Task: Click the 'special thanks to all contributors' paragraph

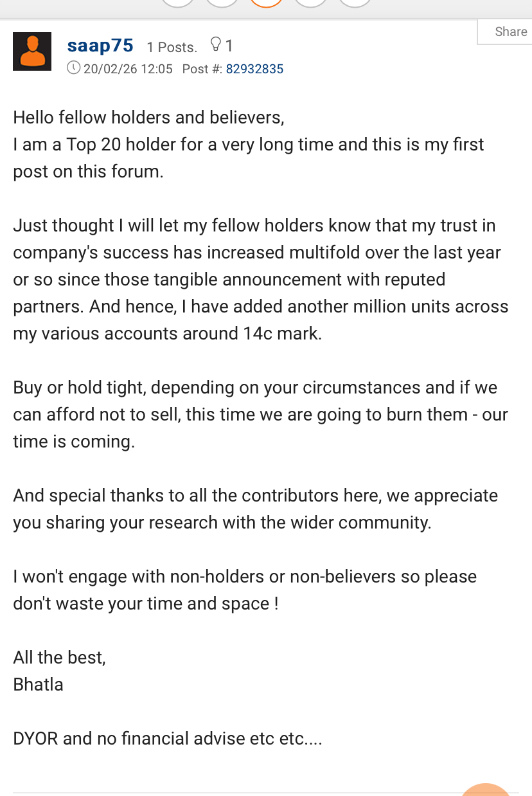Action: [x=255, y=509]
